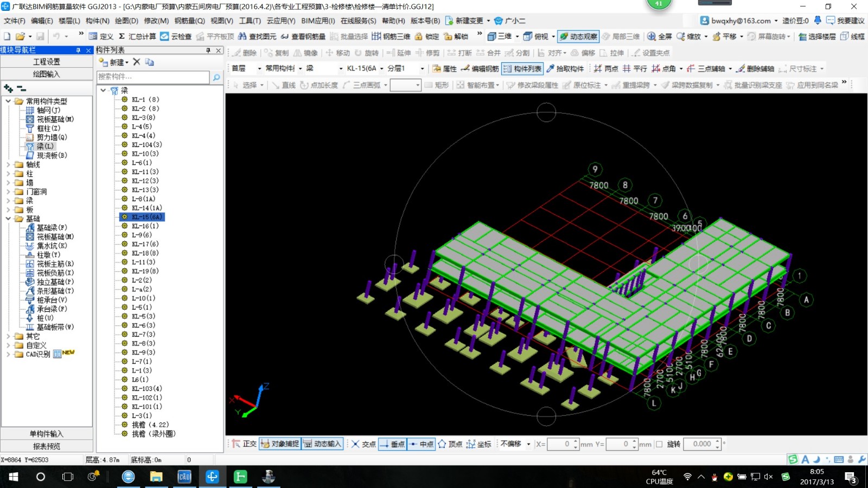This screenshot has width=868, height=488.
Task: Click the 新建 new component button
Action: tap(113, 62)
